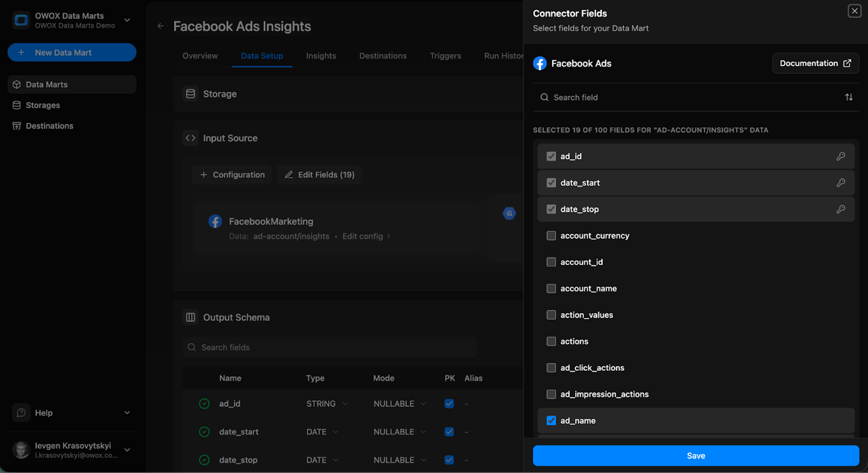Check the account_id field
Screen dimensions: 868x473
click(551, 262)
